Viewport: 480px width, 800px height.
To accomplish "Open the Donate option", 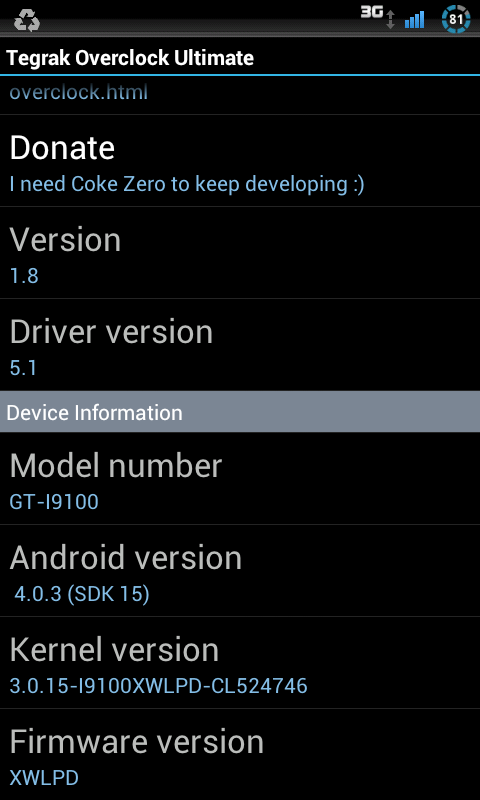I will coord(240,161).
